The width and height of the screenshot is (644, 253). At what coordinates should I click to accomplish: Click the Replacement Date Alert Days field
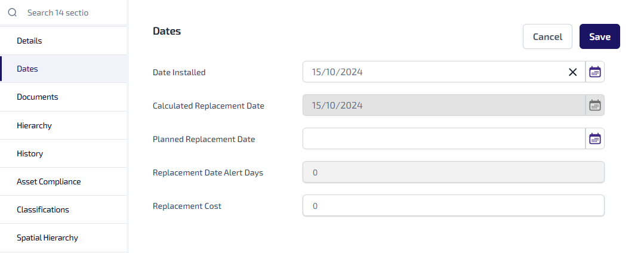point(453,172)
